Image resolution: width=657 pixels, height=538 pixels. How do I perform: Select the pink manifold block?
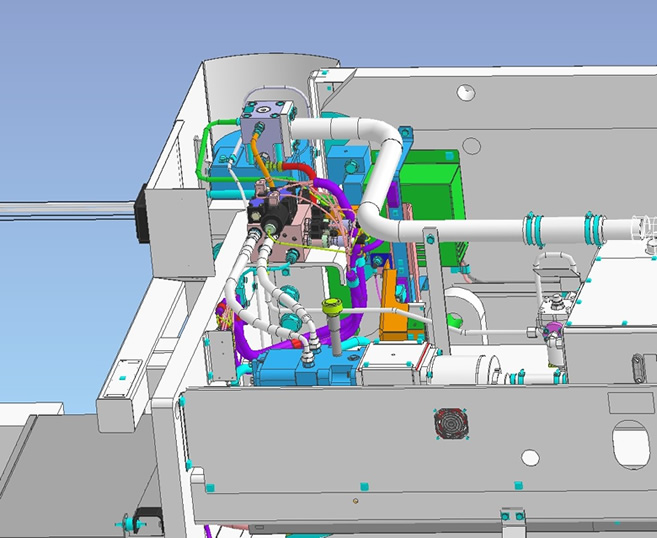pos(301,232)
